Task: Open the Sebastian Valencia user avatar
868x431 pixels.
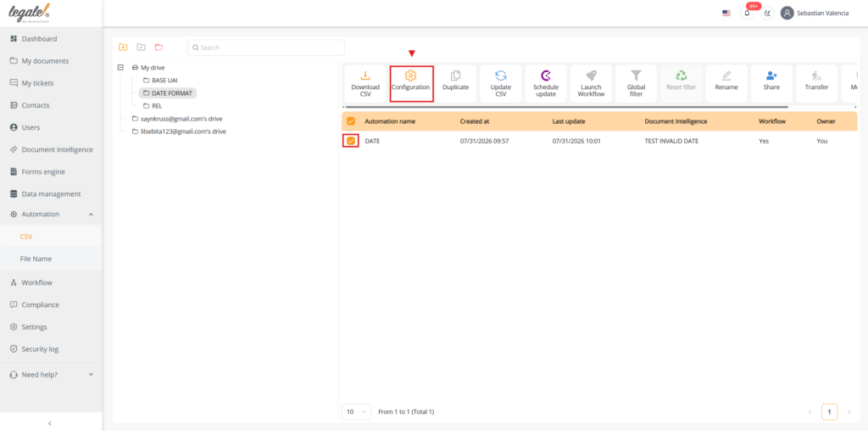Action: pyautogui.click(x=787, y=14)
